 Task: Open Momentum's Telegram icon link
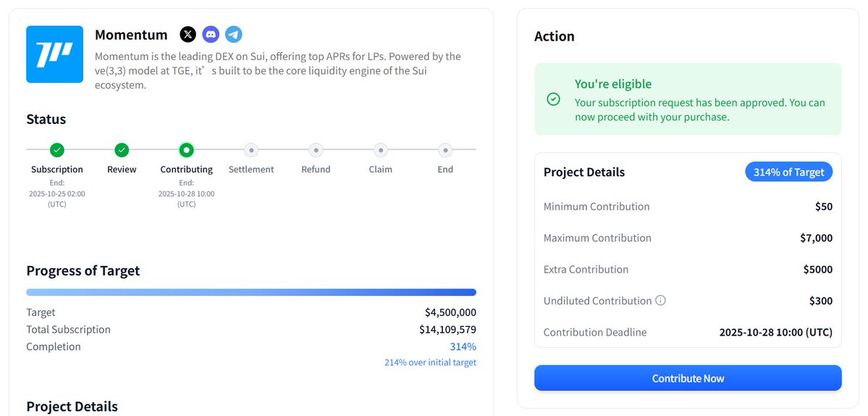(233, 34)
